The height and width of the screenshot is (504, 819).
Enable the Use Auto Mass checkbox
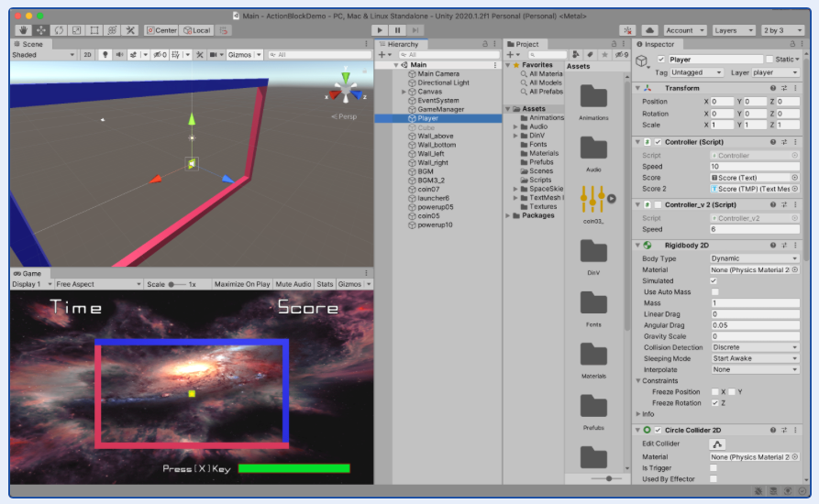714,292
